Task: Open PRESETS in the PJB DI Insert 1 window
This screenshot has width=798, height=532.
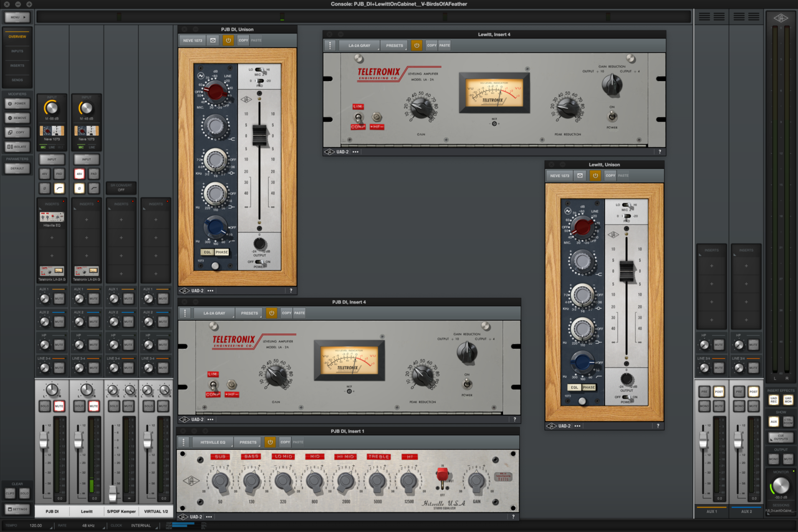Action: coord(248,442)
